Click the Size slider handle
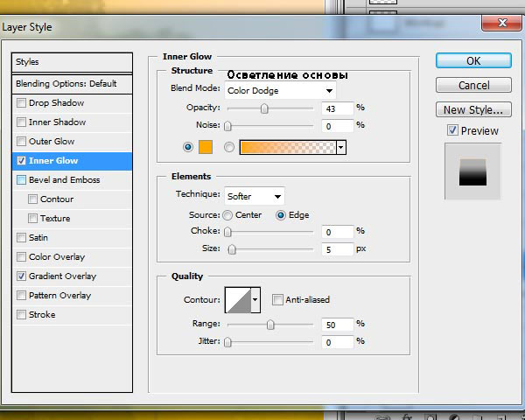This screenshot has width=525, height=420. point(232,249)
